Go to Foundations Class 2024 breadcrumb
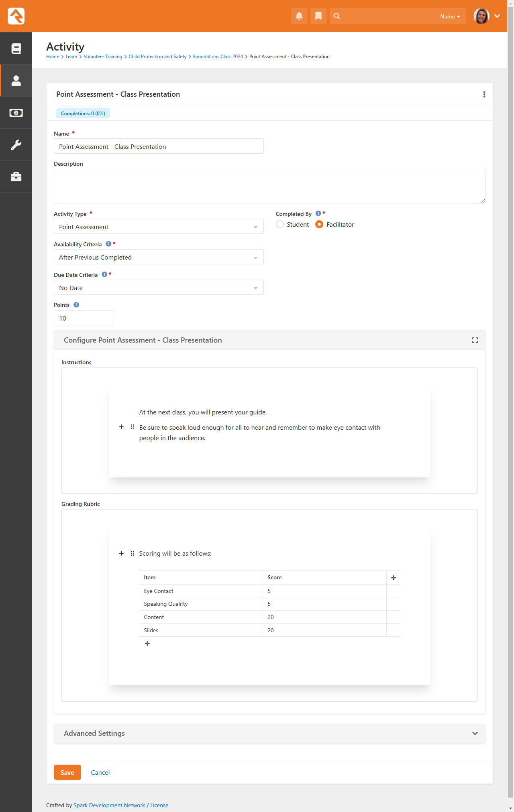 (218, 57)
